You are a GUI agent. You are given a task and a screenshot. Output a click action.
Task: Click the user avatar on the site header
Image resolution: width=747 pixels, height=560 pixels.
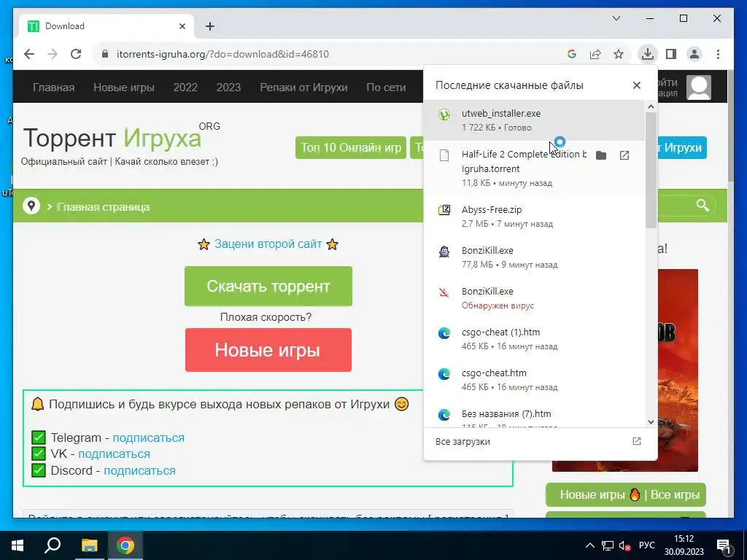699,87
